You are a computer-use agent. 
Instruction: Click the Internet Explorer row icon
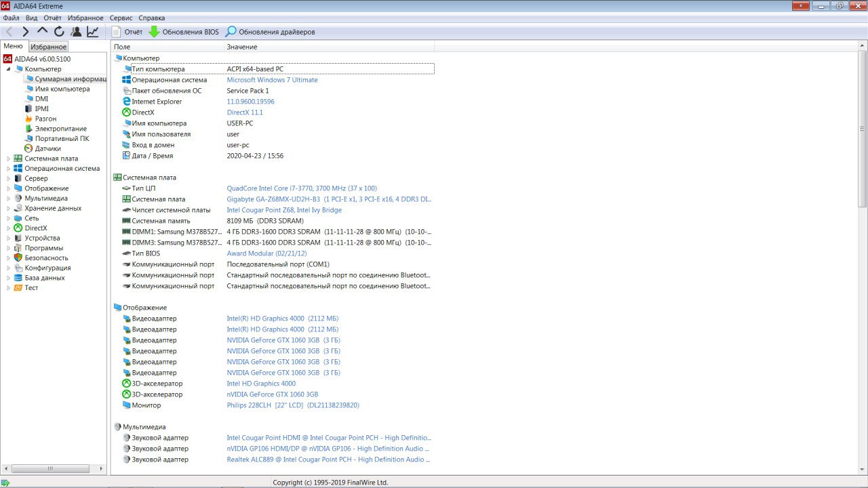coord(126,102)
